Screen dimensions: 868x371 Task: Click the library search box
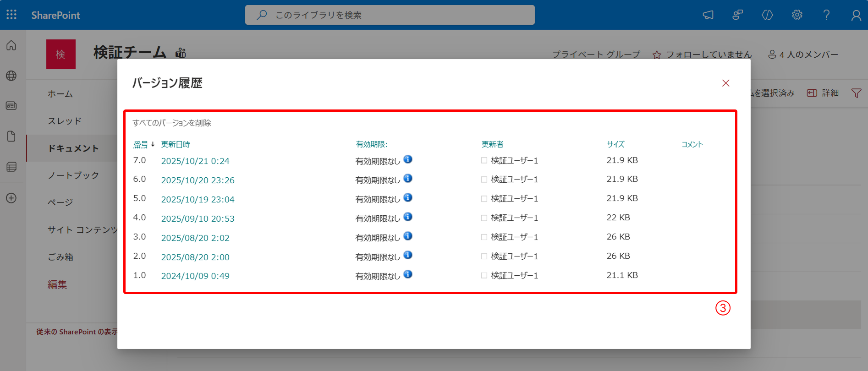(390, 15)
